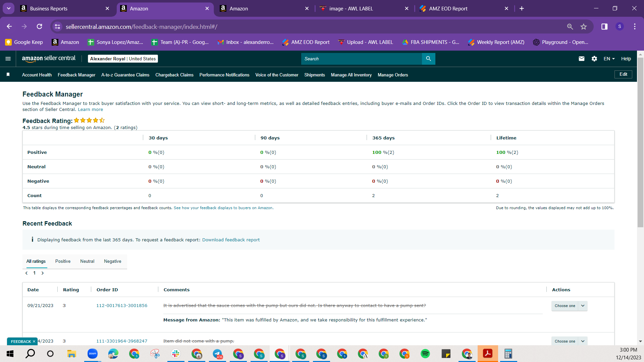
Task: Expand Choose one for order 112-0017613-3001856
Action: (x=569, y=306)
